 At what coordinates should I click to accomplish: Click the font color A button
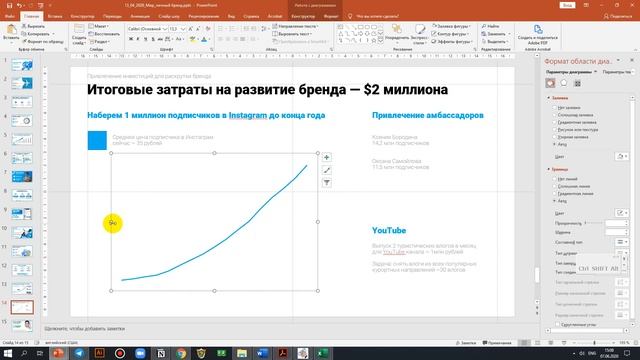[x=204, y=39]
